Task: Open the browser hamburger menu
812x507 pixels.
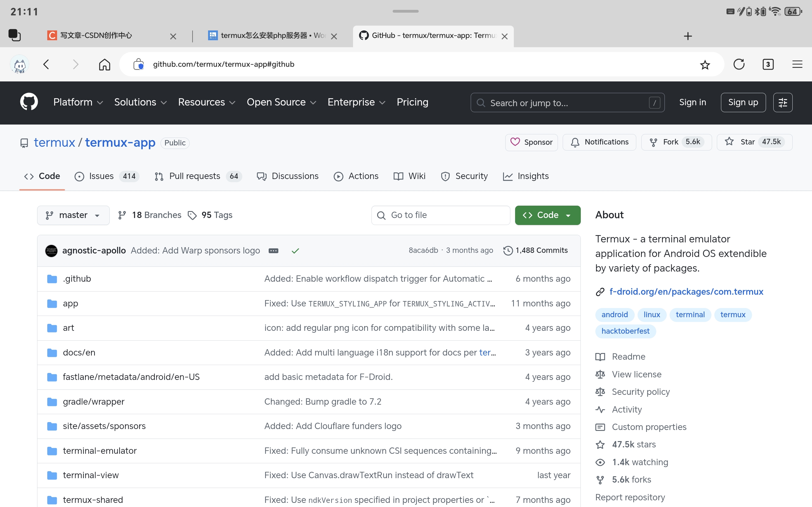Action: pos(797,64)
